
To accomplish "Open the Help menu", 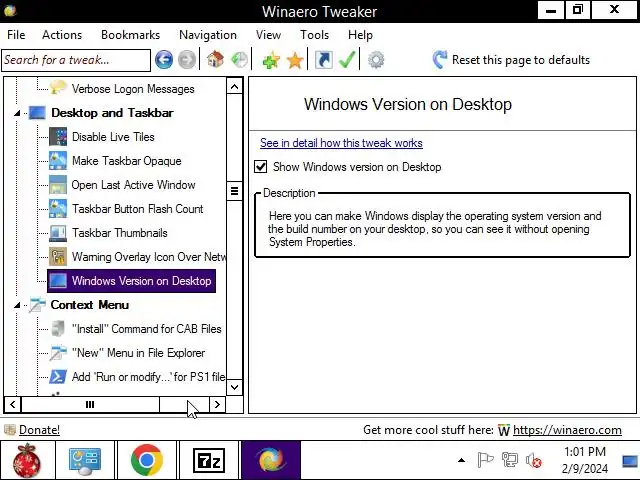I will (360, 35).
